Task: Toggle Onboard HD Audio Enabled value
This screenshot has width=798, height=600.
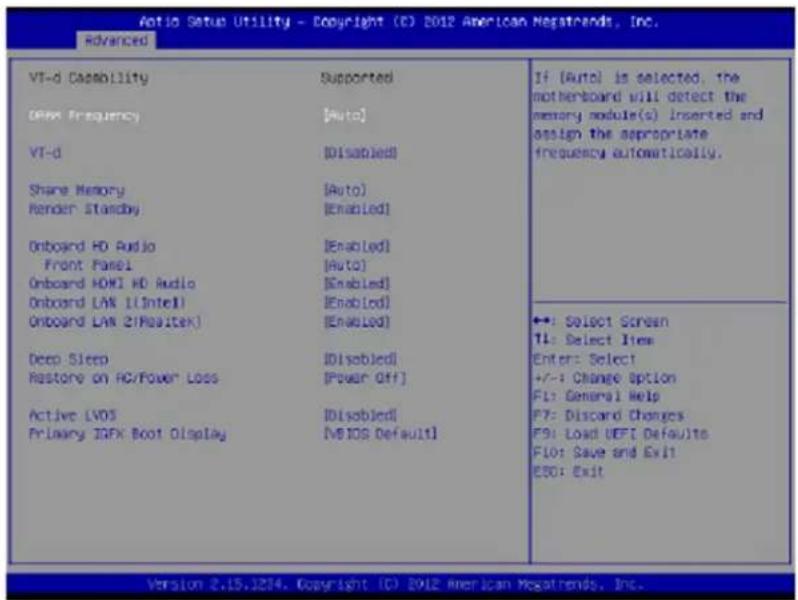Action: pos(357,246)
